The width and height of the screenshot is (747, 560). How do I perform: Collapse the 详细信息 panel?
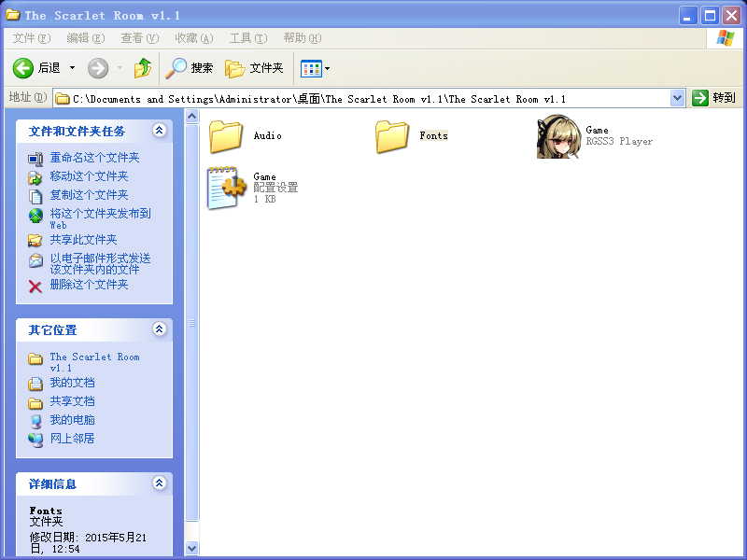(159, 483)
